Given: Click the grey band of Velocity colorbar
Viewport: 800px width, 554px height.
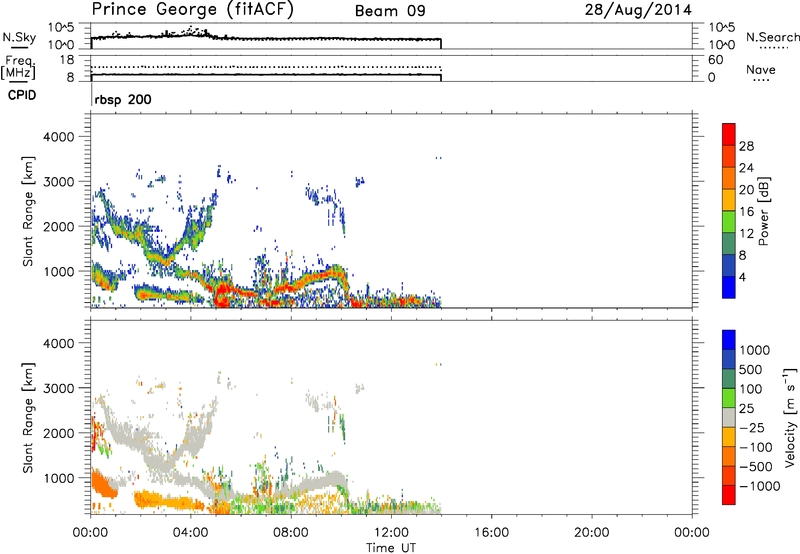Looking at the screenshot, I should tap(729, 418).
